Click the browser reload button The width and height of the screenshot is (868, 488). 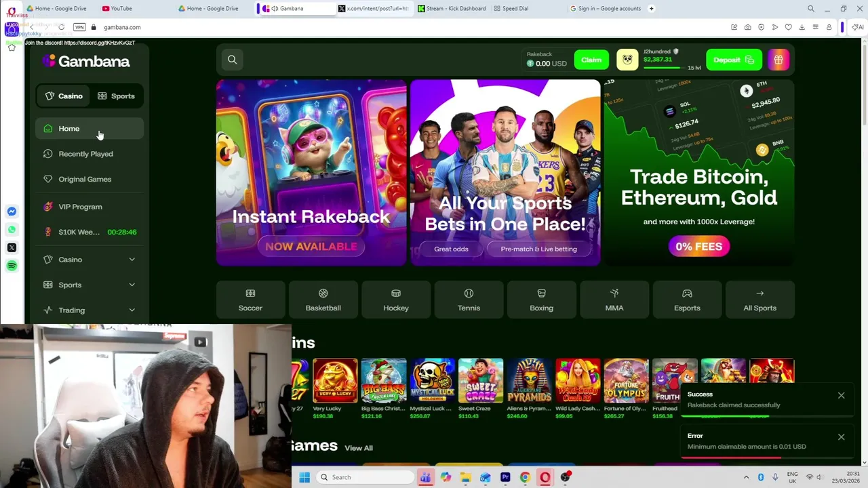[x=61, y=27]
